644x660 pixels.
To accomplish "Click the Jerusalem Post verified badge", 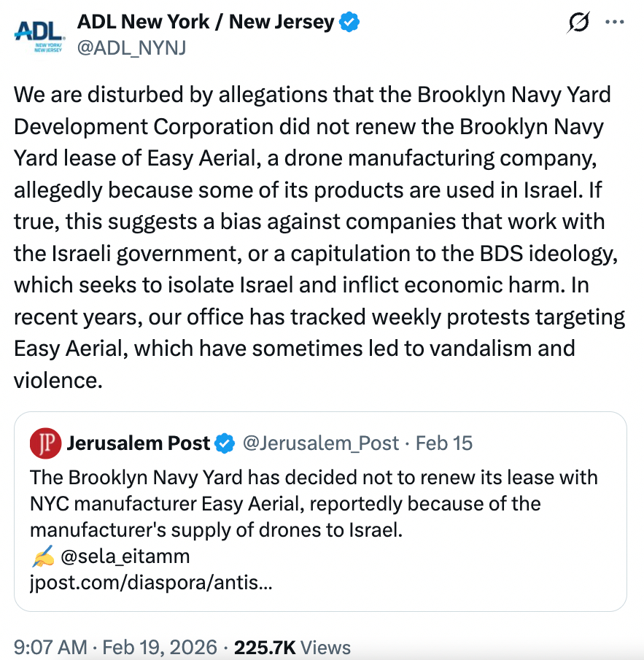I will click(x=224, y=443).
